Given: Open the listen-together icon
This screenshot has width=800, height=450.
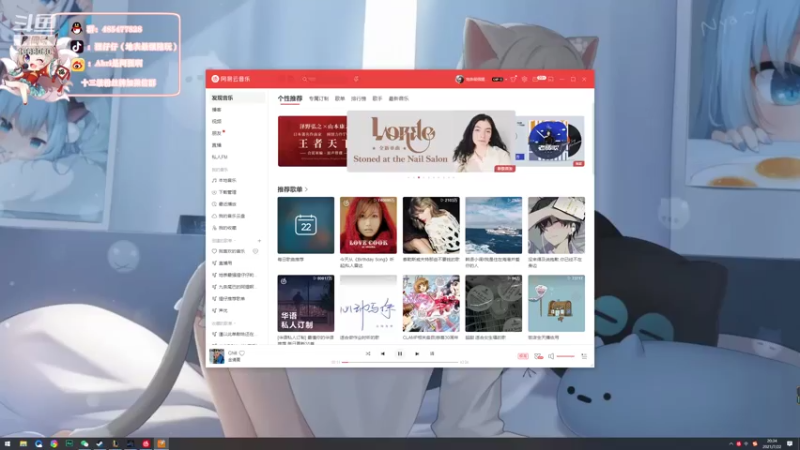Looking at the screenshot, I should [x=538, y=356].
